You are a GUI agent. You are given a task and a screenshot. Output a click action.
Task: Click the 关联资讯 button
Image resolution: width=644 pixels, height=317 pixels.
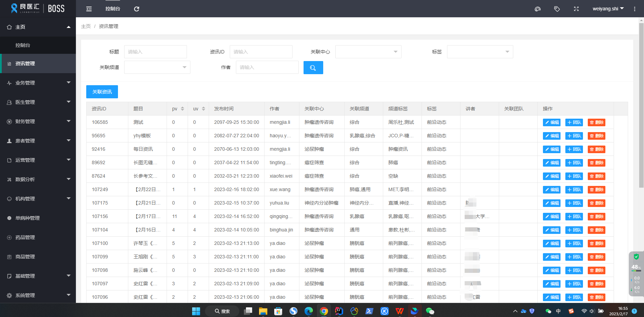102,92
